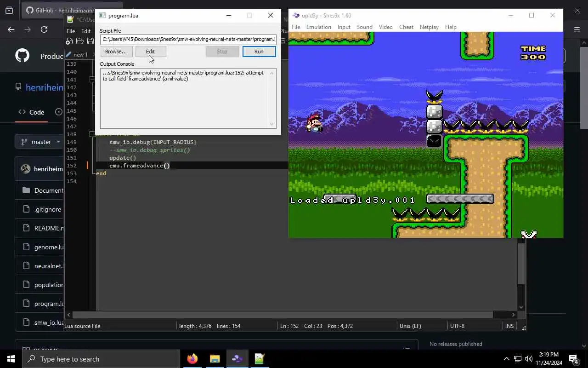
Task: Click the output console's down scroll arrow
Action: tap(272, 124)
